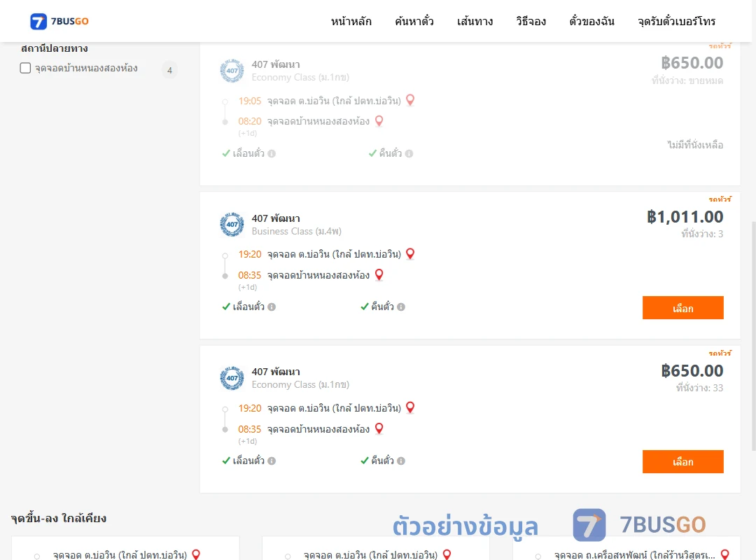The image size is (756, 560).
Task: Click the ฿1,011.00 price
Action: [x=685, y=217]
